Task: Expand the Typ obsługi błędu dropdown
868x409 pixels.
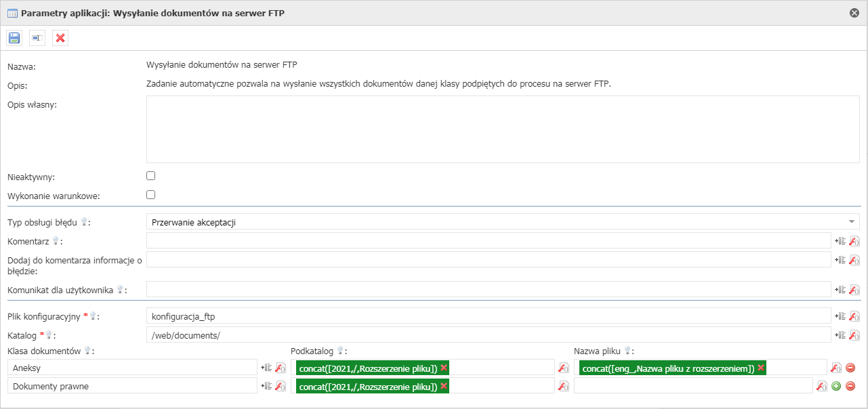Action: tap(850, 222)
